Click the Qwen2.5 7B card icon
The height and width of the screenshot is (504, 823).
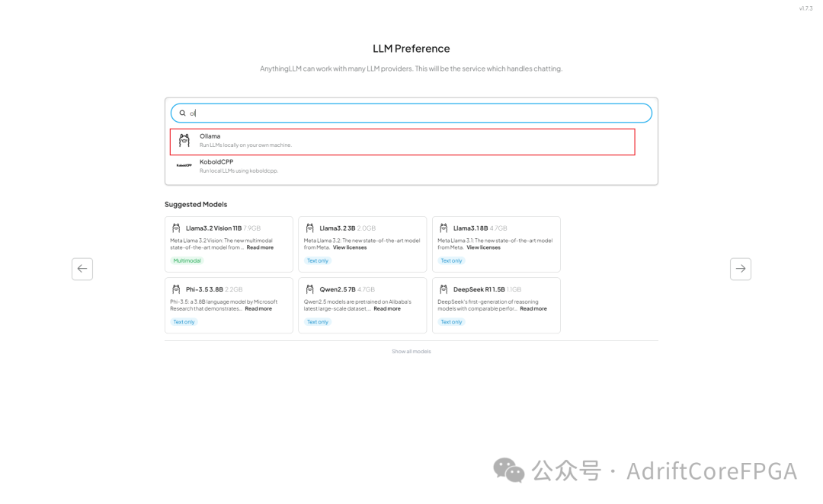click(309, 289)
